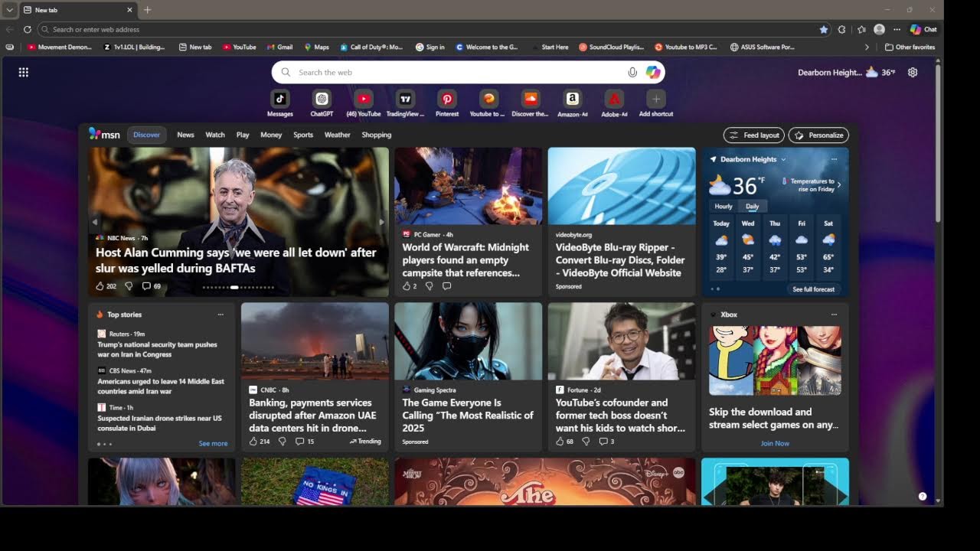This screenshot has height=551, width=980.
Task: Open help question mark icon
Action: tap(923, 496)
